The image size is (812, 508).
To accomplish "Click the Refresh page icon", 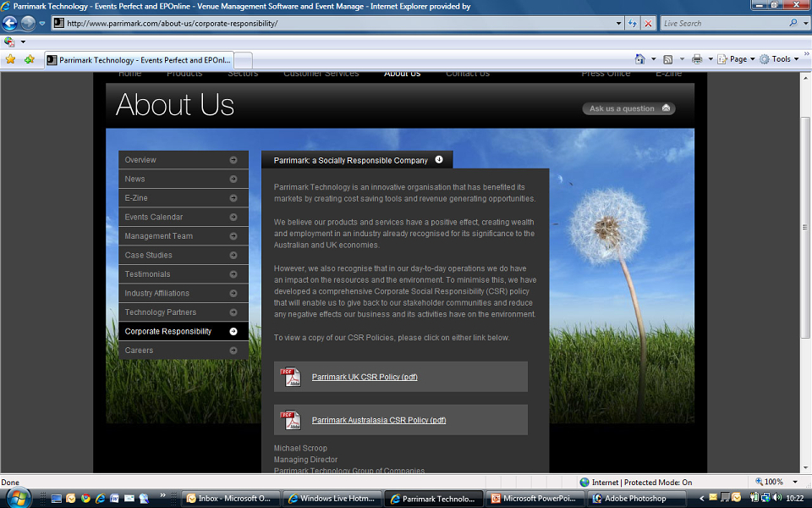I will tap(633, 24).
